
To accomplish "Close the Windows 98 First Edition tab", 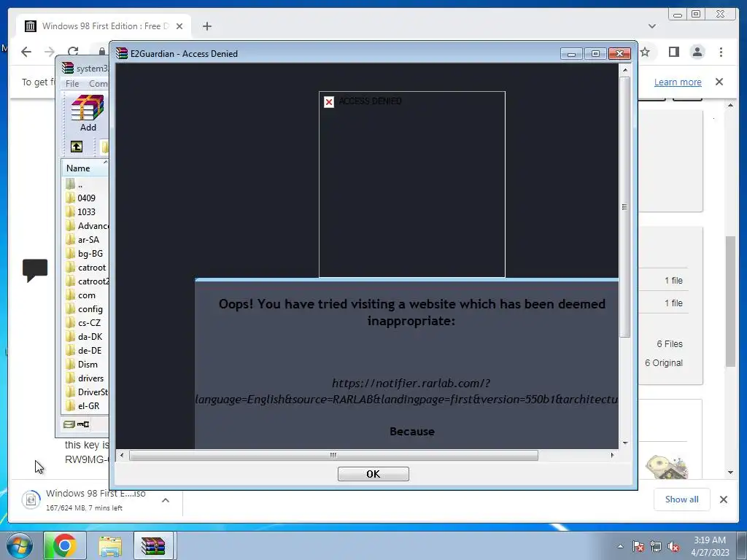I will (x=179, y=26).
